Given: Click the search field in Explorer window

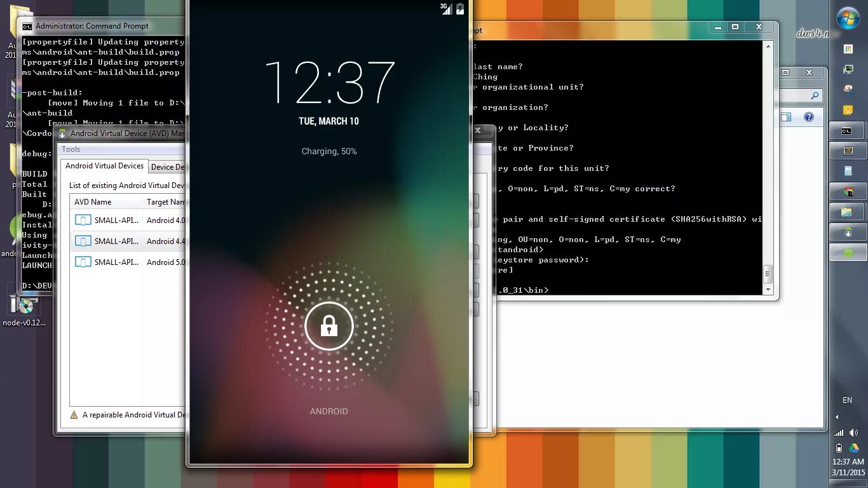Looking at the screenshot, I should click(802, 96).
